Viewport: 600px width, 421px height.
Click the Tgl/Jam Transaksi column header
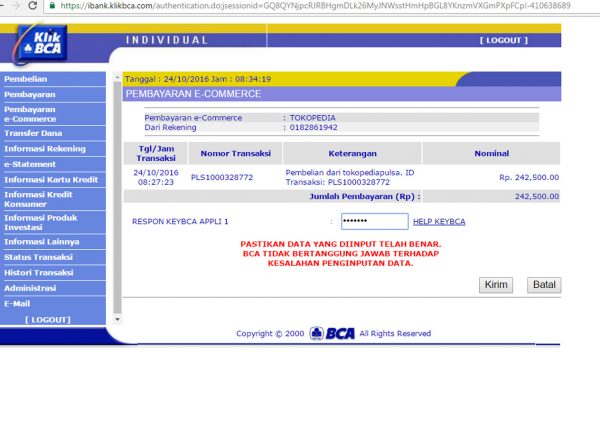(156, 153)
